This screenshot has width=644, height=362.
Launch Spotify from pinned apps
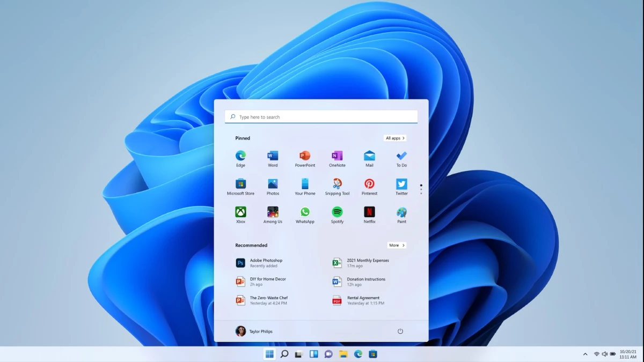337,212
